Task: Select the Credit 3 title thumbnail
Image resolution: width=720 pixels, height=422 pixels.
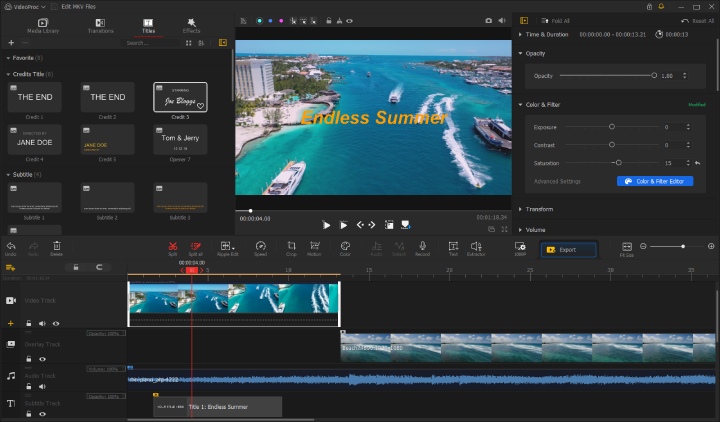Action: tap(180, 97)
